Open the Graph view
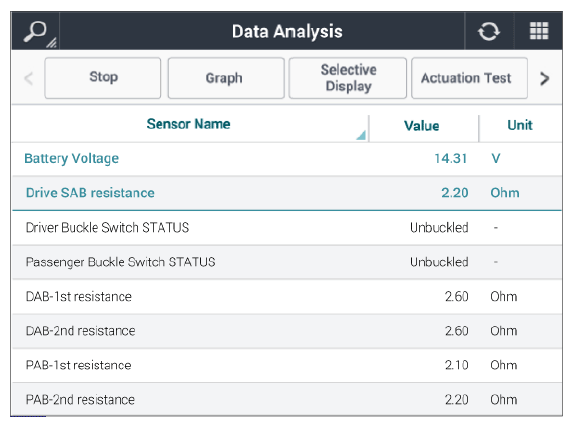This screenshot has width=572, height=426. (226, 78)
